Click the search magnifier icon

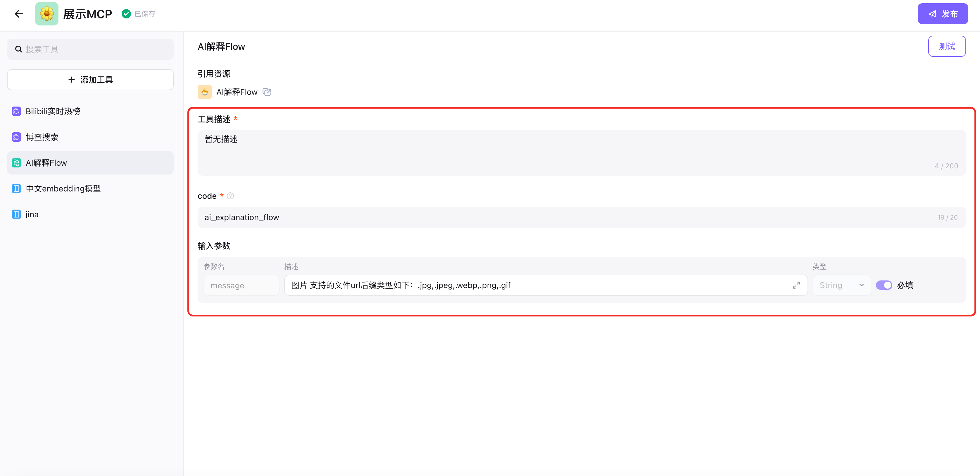tap(18, 49)
